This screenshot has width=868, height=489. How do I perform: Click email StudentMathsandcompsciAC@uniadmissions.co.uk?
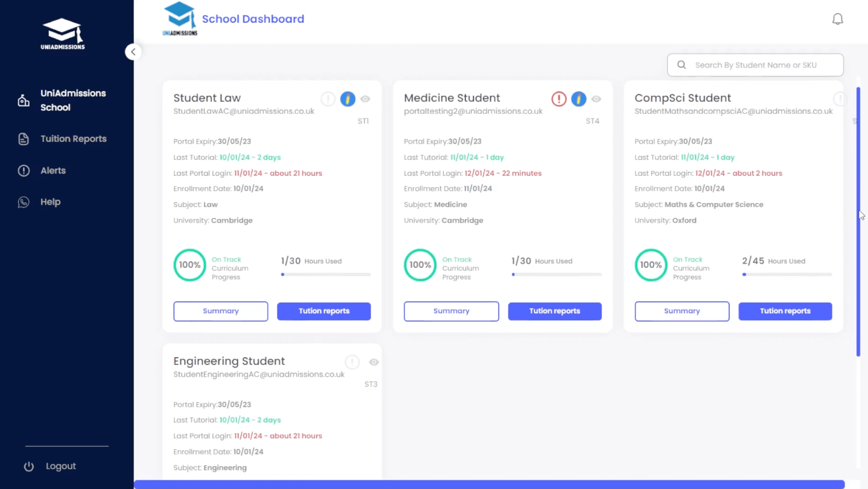(733, 111)
